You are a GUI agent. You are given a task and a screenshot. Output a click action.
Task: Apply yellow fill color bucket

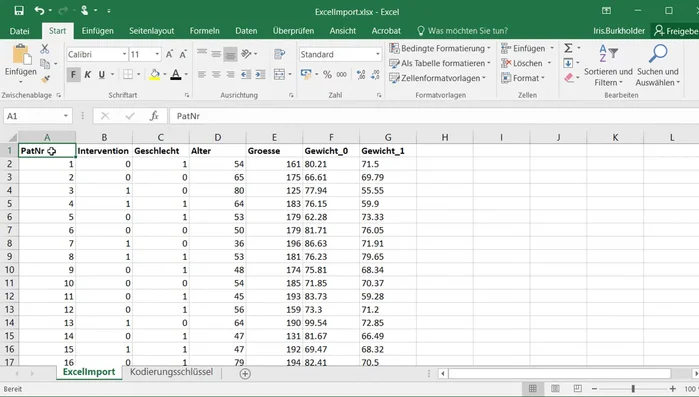(x=155, y=74)
